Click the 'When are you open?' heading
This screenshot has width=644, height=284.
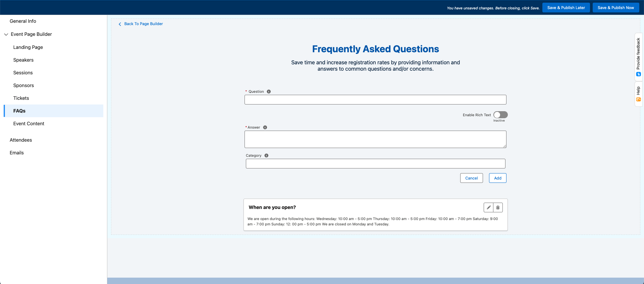272,207
